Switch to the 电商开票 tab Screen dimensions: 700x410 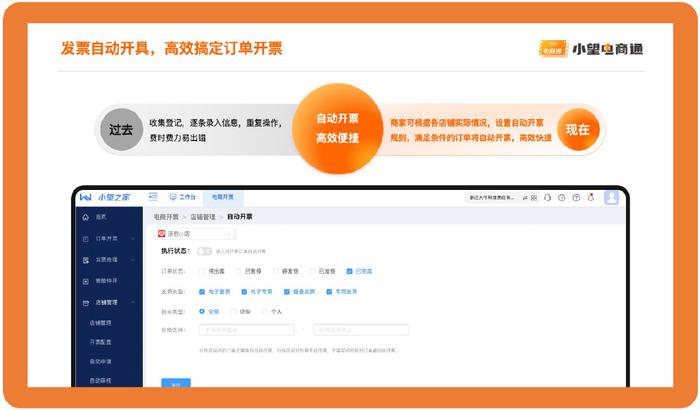(x=223, y=197)
